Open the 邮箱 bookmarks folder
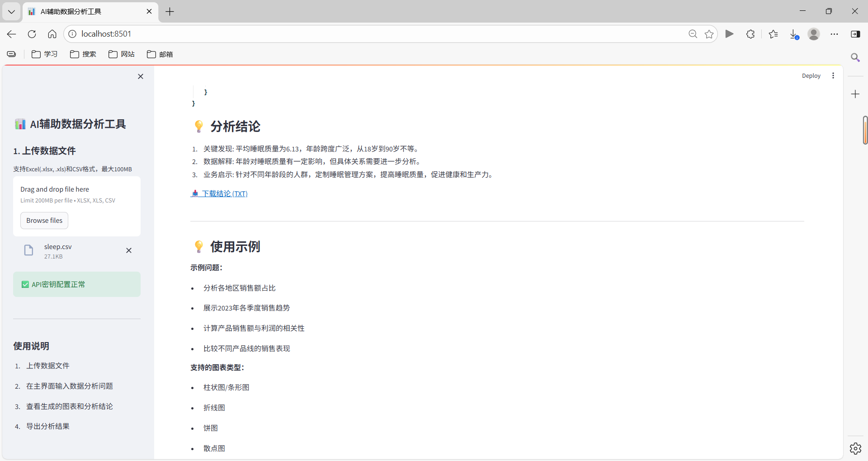868x461 pixels. (x=160, y=54)
